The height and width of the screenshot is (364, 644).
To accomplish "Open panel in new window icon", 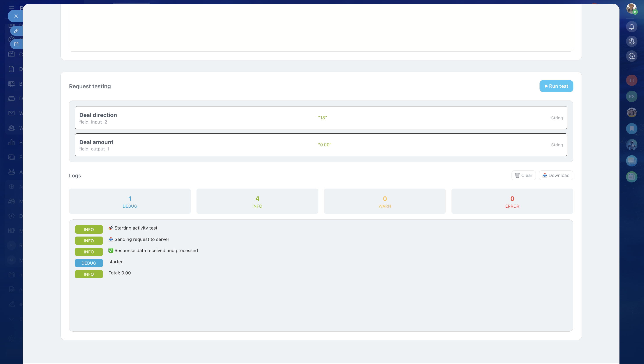I will (16, 44).
